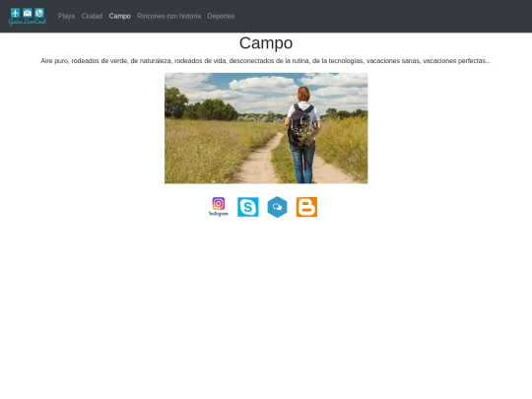
Task: Click the blue hexagon chat icon
Action: [277, 207]
